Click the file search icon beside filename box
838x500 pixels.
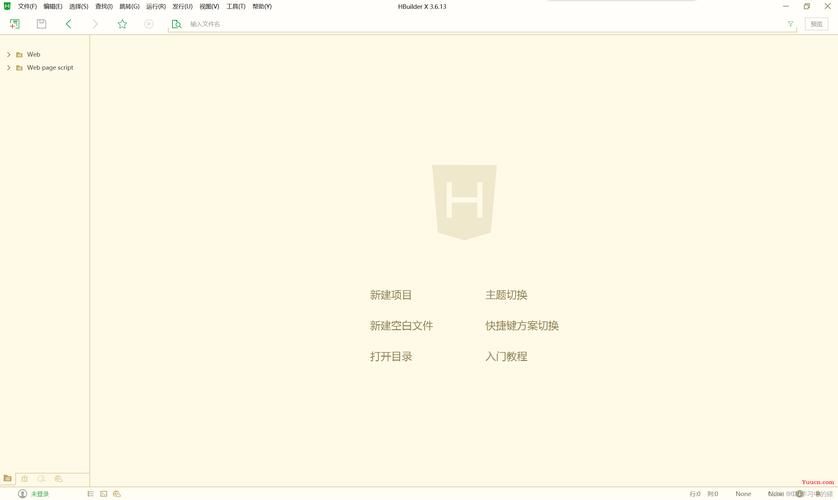pos(176,24)
